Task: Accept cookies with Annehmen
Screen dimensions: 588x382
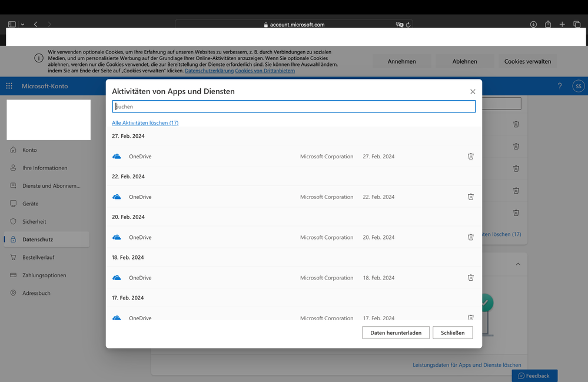Action: point(401,61)
